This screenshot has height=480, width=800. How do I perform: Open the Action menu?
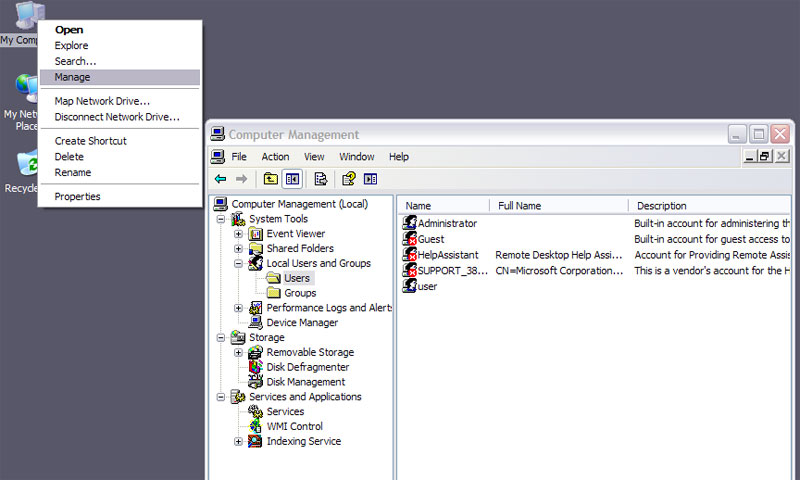[275, 157]
